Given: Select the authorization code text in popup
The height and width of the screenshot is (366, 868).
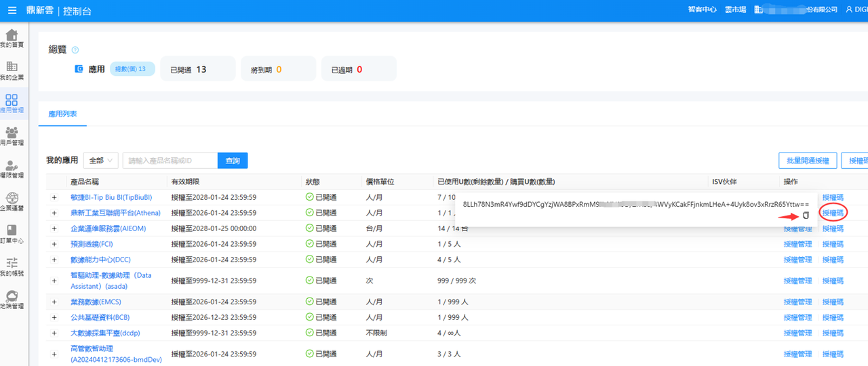Looking at the screenshot, I should click(x=636, y=204).
